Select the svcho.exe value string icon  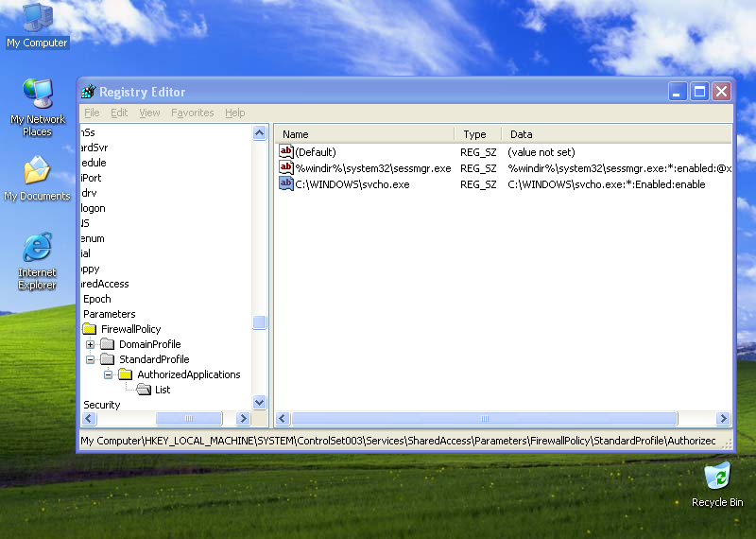click(286, 183)
